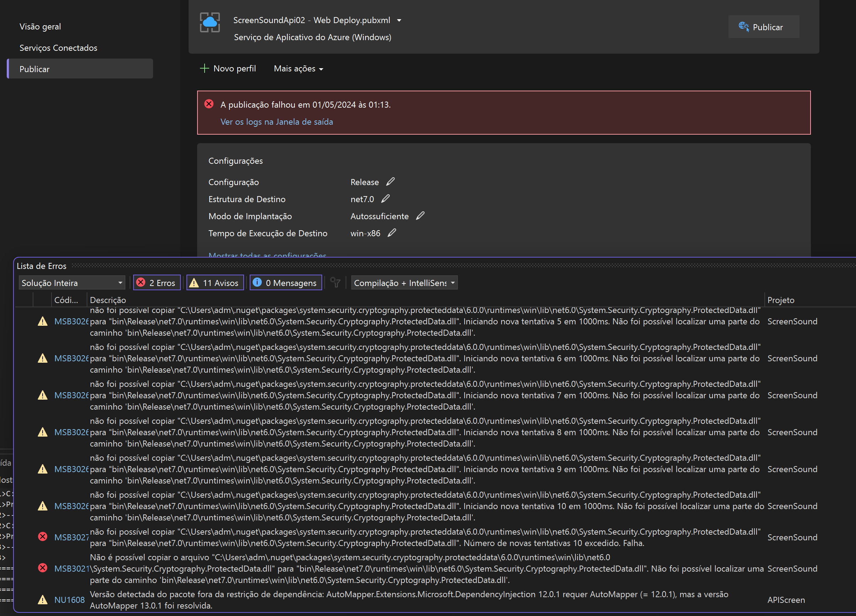Click the Azure cloud profile icon

(x=210, y=22)
